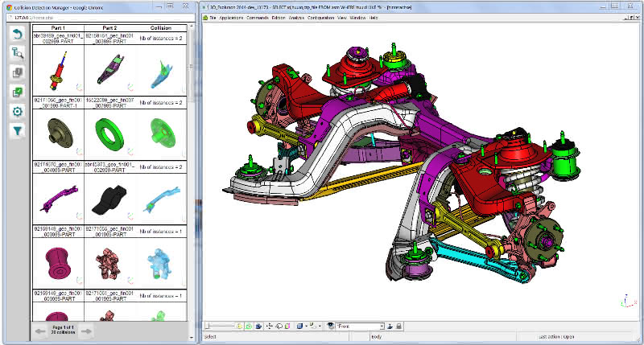Open the Window menu
The height and width of the screenshot is (345, 644).
[357, 18]
